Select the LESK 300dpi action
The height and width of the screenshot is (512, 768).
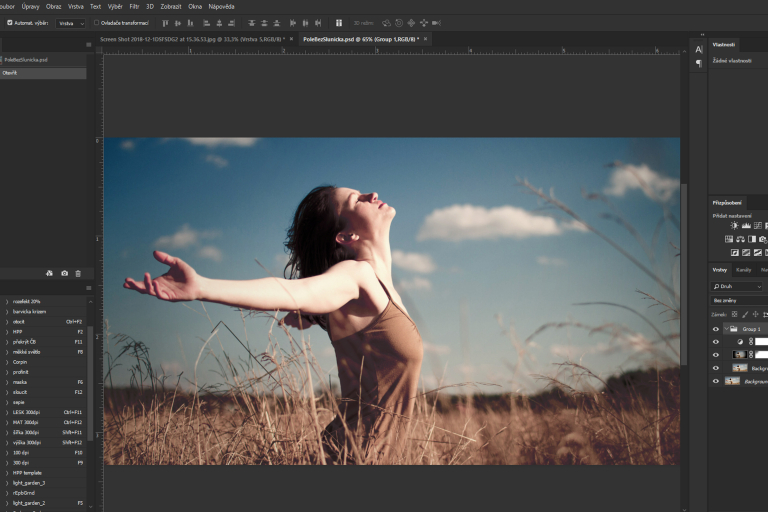tap(28, 412)
